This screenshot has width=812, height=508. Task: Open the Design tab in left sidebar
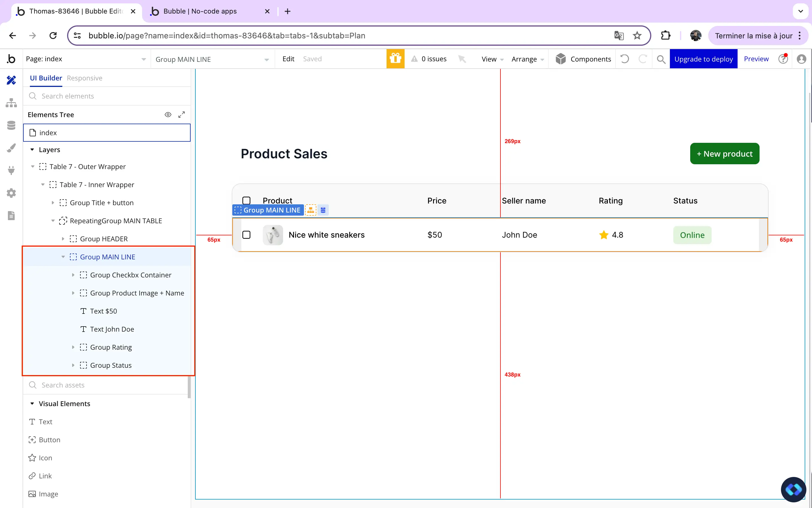(11, 80)
